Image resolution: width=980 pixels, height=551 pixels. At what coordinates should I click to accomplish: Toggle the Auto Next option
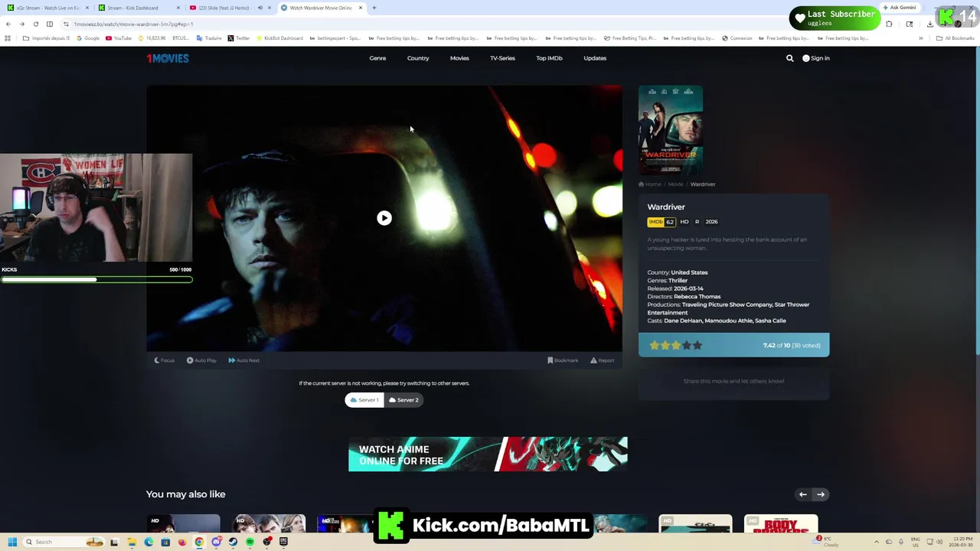244,360
